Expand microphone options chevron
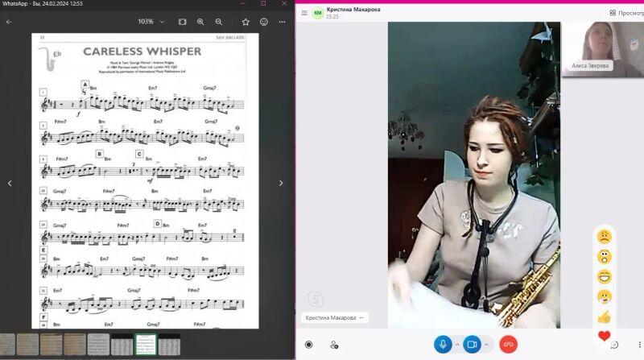The height and width of the screenshot is (360, 644). click(x=457, y=345)
